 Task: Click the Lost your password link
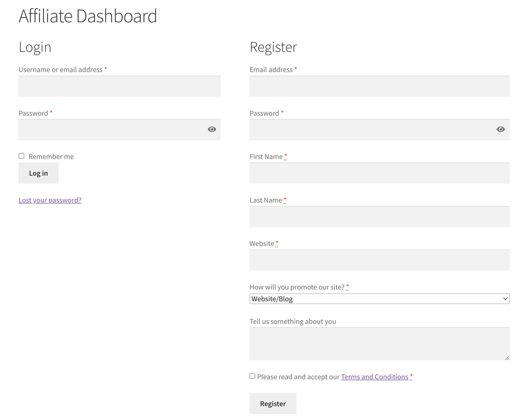[50, 200]
